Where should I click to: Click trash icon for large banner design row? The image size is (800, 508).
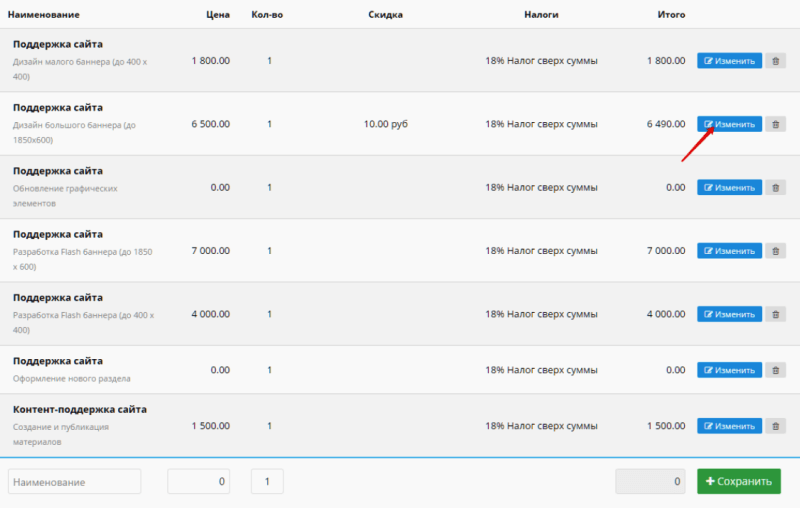tap(775, 124)
